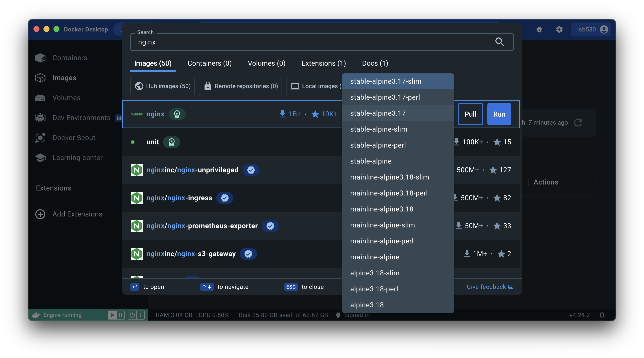Click the Containers sidebar icon
This screenshot has width=644, height=358.
coord(40,58)
